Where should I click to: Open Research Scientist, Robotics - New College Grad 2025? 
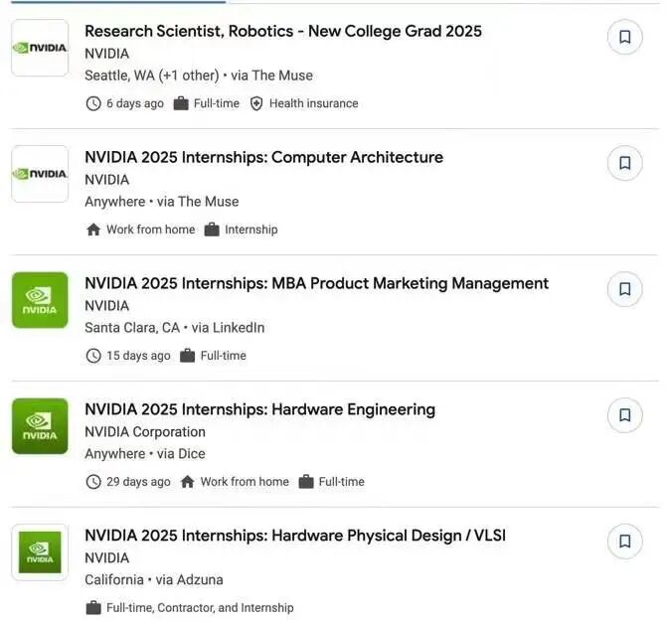283,31
